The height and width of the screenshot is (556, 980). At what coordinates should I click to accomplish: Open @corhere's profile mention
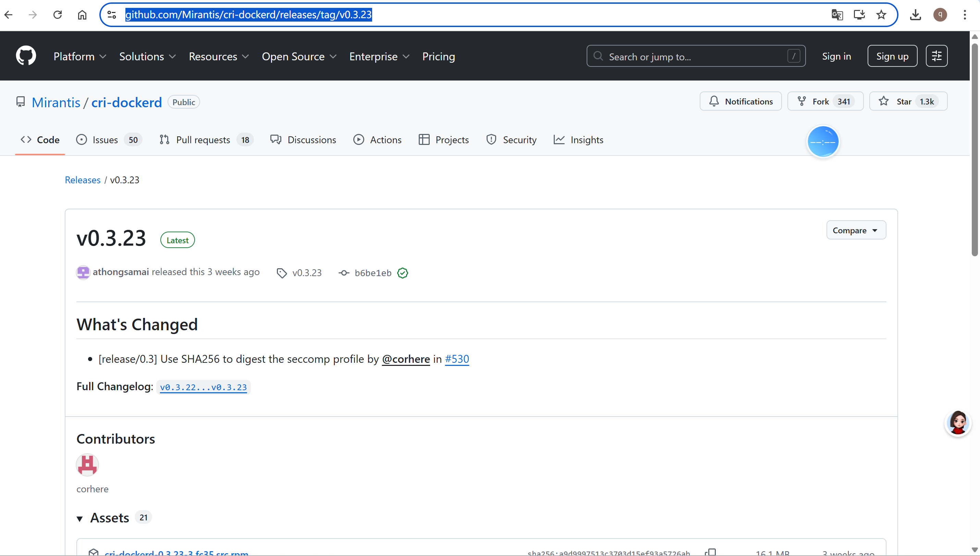[x=406, y=359]
